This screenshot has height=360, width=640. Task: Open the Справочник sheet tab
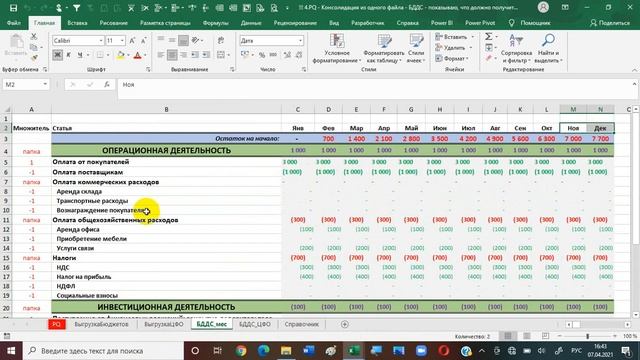pos(302,324)
